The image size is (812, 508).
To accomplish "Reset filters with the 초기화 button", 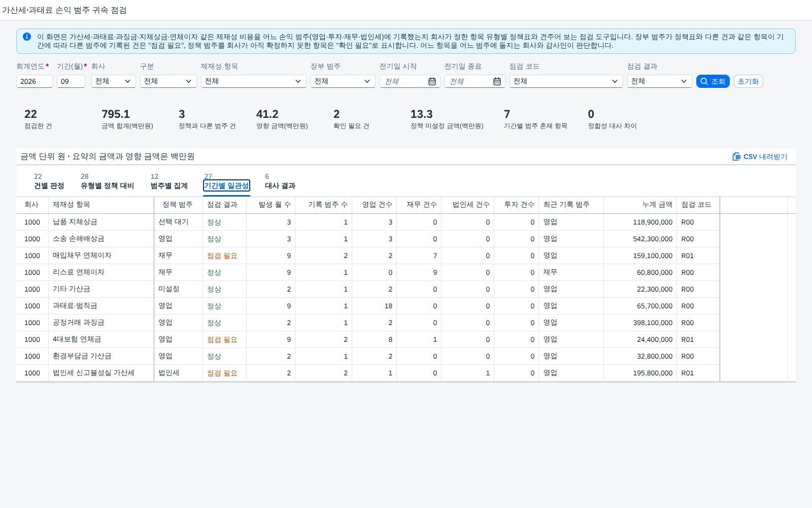I will [x=748, y=81].
